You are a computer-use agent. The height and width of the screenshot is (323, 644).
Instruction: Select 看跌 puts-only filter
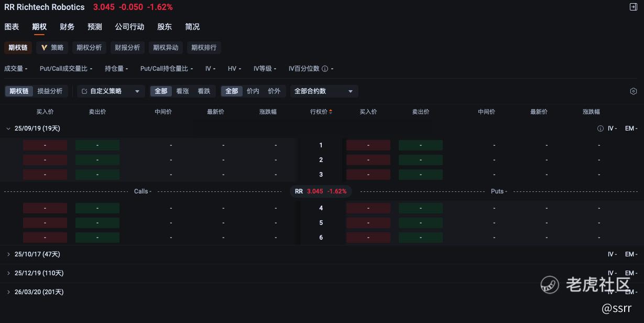204,91
